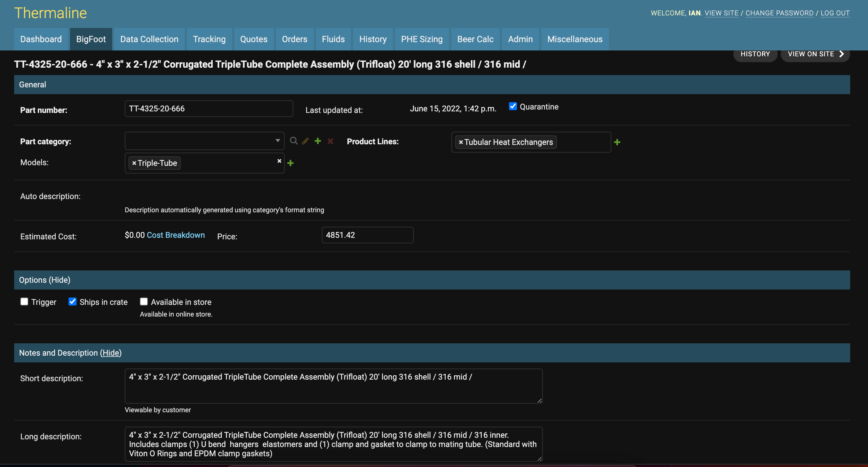Click the arrow chevron on View on Site
The height and width of the screenshot is (467, 868).
[x=841, y=54]
